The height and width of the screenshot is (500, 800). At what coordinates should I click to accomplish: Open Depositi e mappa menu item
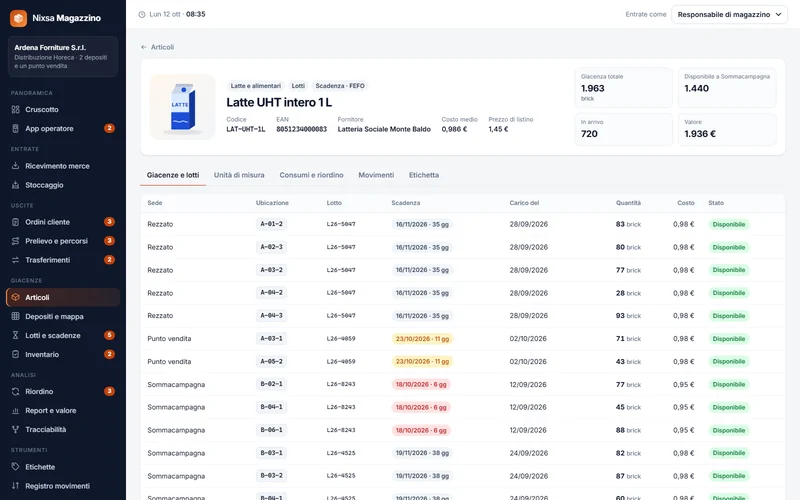click(63, 316)
